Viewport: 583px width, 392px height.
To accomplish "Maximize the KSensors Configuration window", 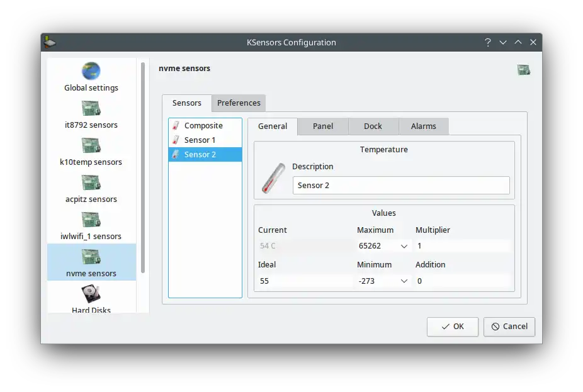I will pos(518,42).
